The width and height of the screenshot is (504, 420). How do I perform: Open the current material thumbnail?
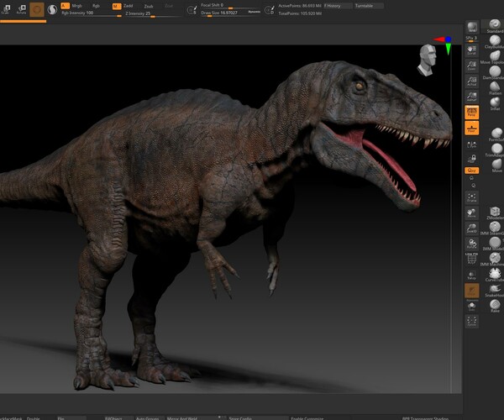pyautogui.click(x=37, y=9)
